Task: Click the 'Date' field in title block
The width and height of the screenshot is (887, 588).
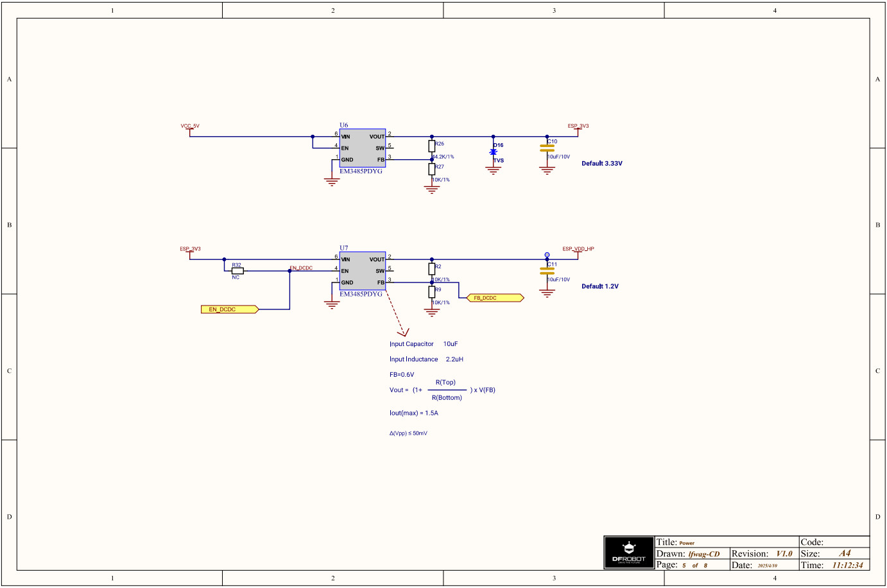Action: point(764,565)
